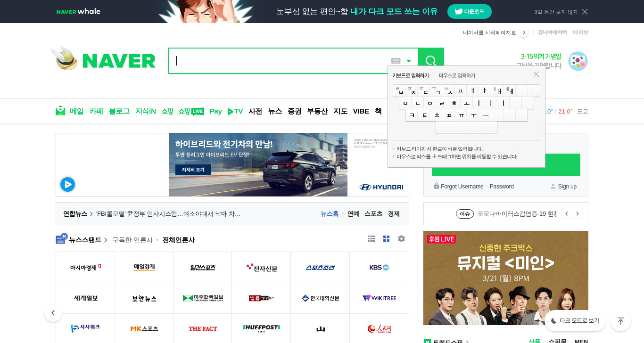Screen dimensions: 644x343
Task: Open 아시아경제 publisher logo
Action: coord(85,268)
